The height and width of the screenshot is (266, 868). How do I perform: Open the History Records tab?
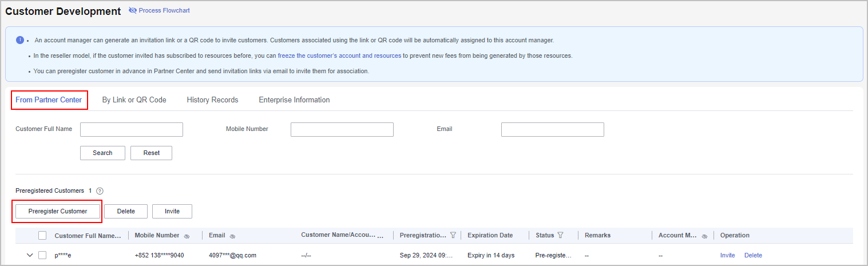212,100
